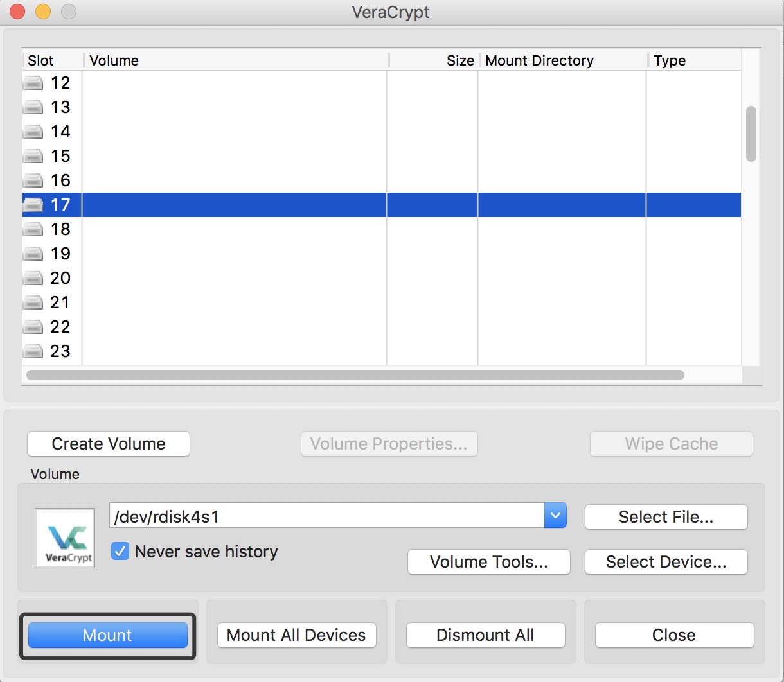Select the drive icon for slot 12
Viewport: 784px width, 682px height.
tap(33, 83)
